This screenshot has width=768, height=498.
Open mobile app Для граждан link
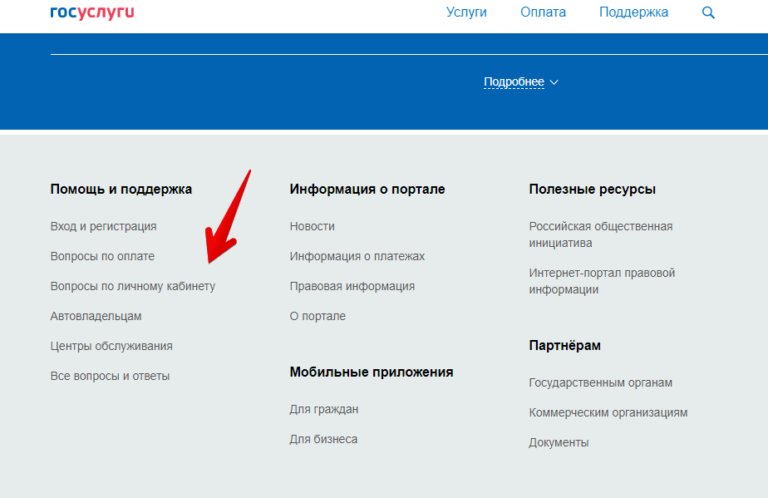324,410
